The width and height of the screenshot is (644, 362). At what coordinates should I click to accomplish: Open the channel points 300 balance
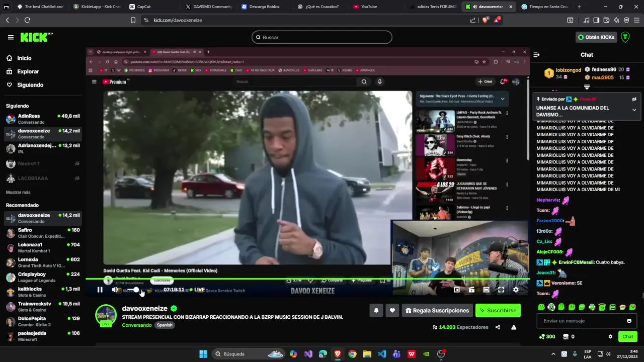pos(547,337)
